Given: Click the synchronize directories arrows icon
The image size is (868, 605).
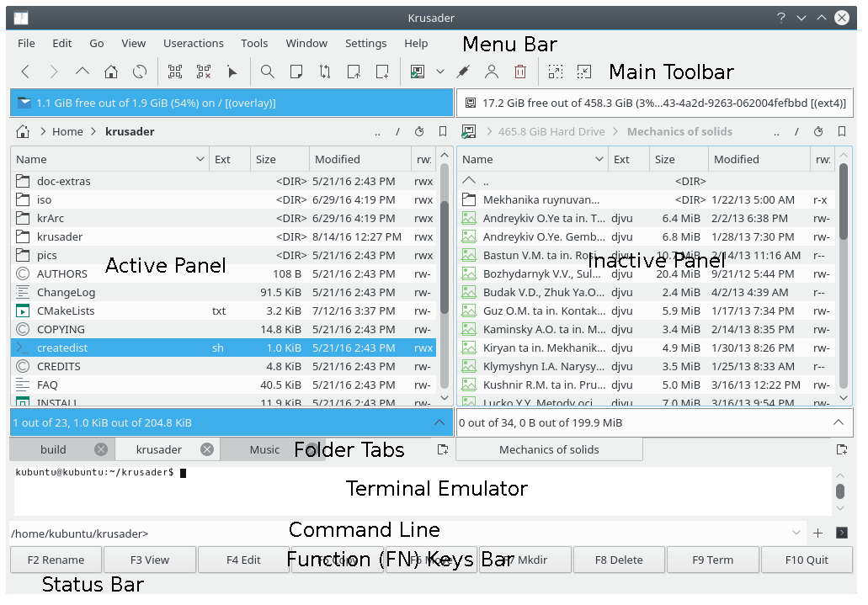Looking at the screenshot, I should pos(325,72).
